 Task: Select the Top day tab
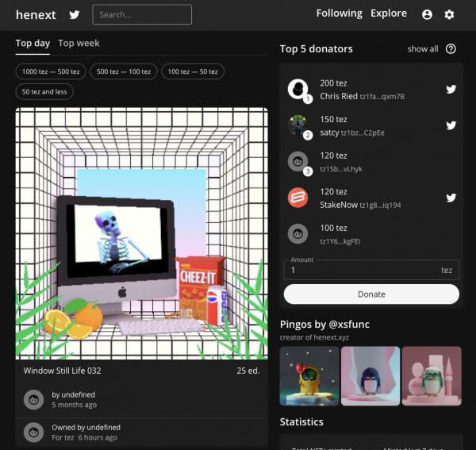33,43
